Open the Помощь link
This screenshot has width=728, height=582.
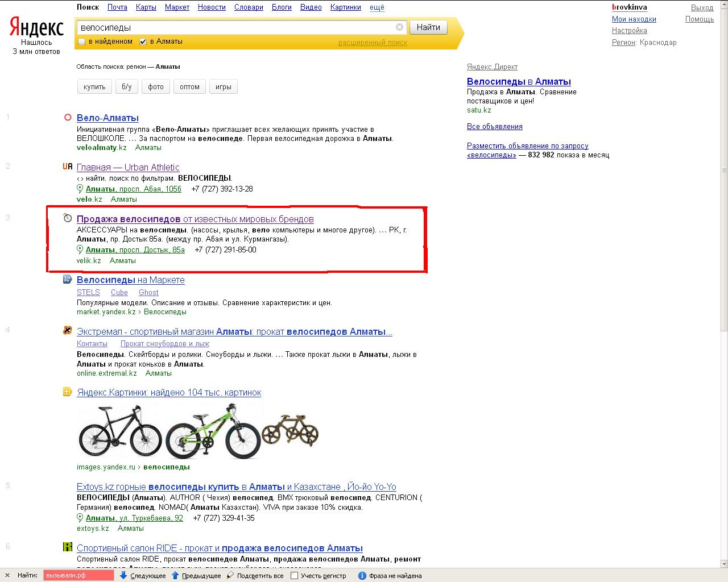point(700,19)
